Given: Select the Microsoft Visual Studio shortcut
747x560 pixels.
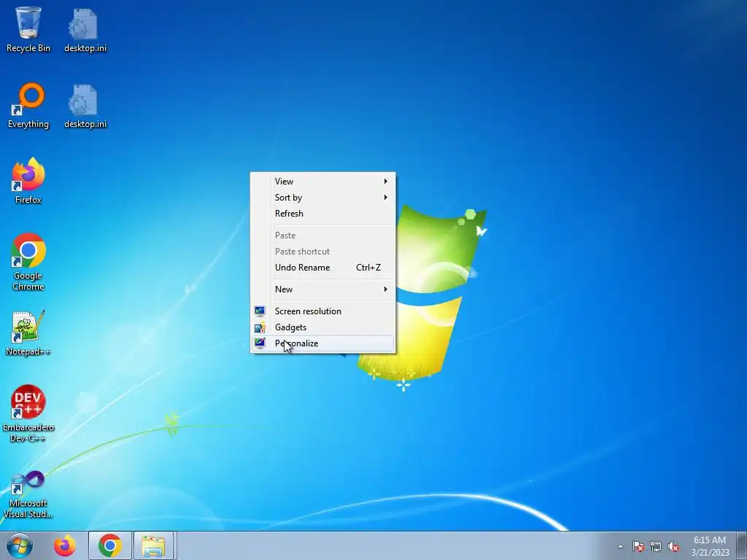Looking at the screenshot, I should (28, 494).
